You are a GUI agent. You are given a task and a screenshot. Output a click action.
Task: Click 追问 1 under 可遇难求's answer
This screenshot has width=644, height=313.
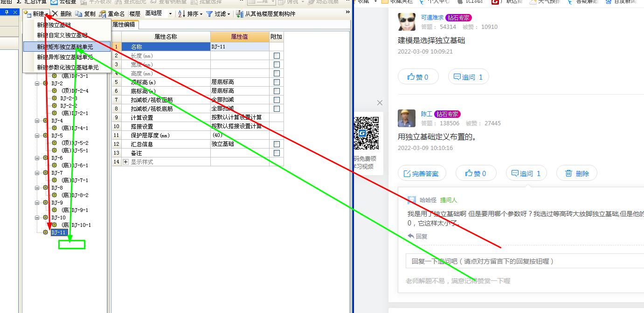pos(468,77)
